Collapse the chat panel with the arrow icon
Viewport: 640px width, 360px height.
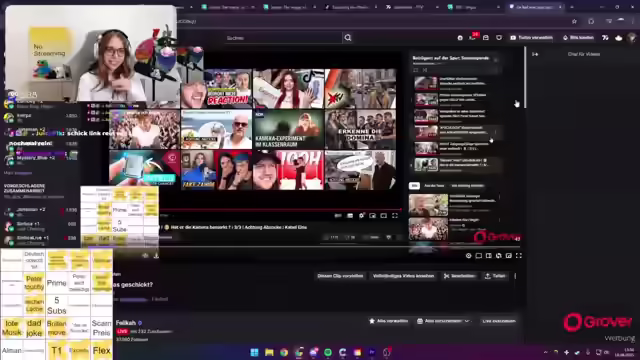535,54
